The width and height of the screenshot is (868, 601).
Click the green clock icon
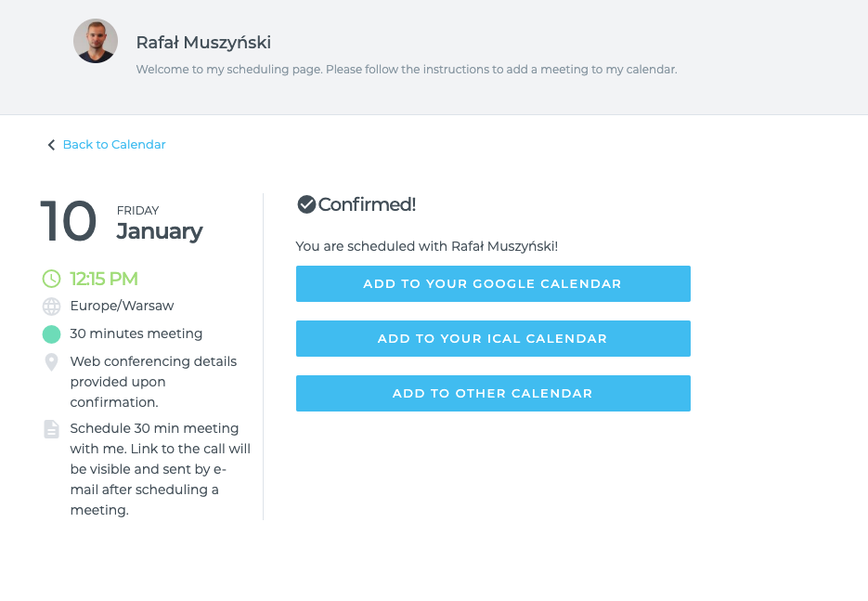[51, 279]
